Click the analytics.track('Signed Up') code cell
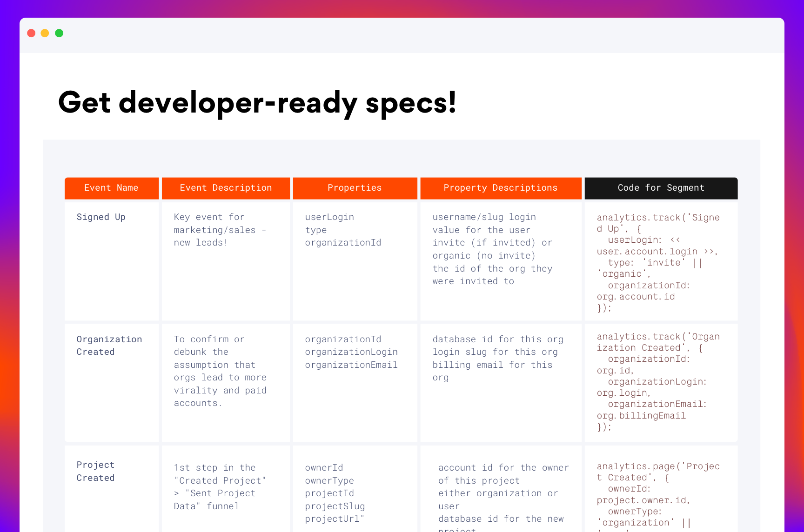Screen dimensions: 804x532 pos(661,261)
